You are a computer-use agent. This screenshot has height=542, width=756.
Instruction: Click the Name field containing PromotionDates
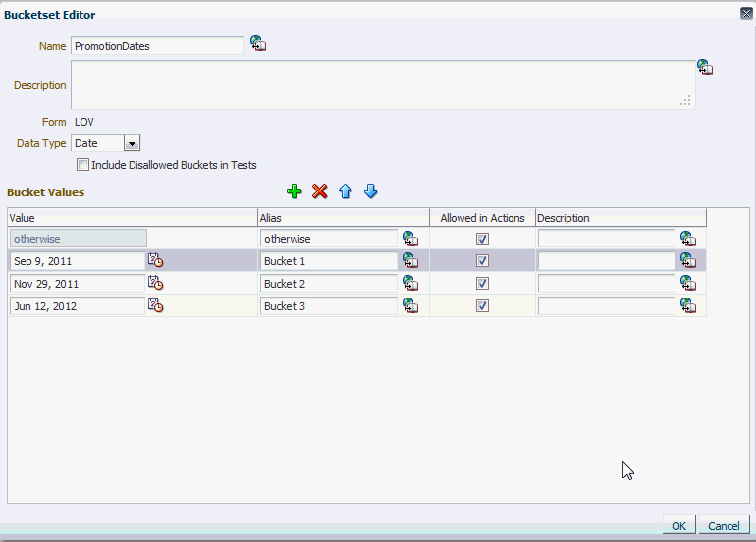tap(157, 46)
